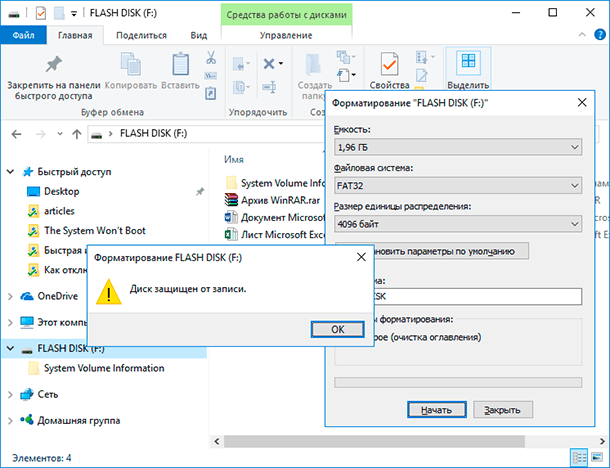610x468 pixels.
Task: Click the Copy to icon
Action: pyautogui.click(x=241, y=87)
